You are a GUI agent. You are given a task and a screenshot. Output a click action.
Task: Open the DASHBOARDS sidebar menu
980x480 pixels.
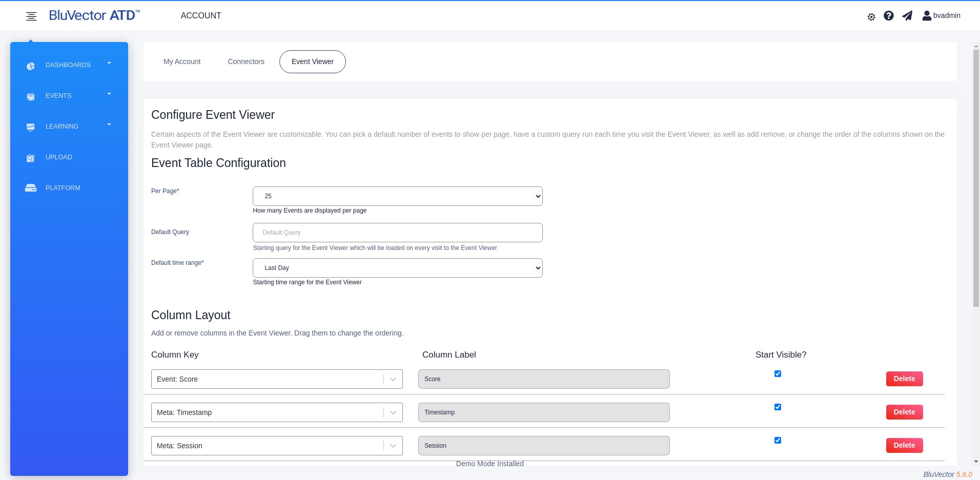pyautogui.click(x=68, y=65)
